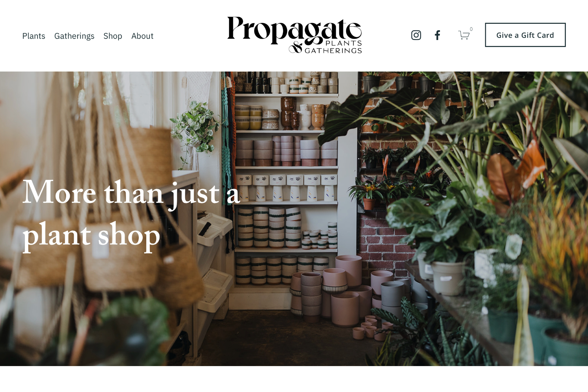Click the face-painted white vases shelf

click(x=286, y=188)
